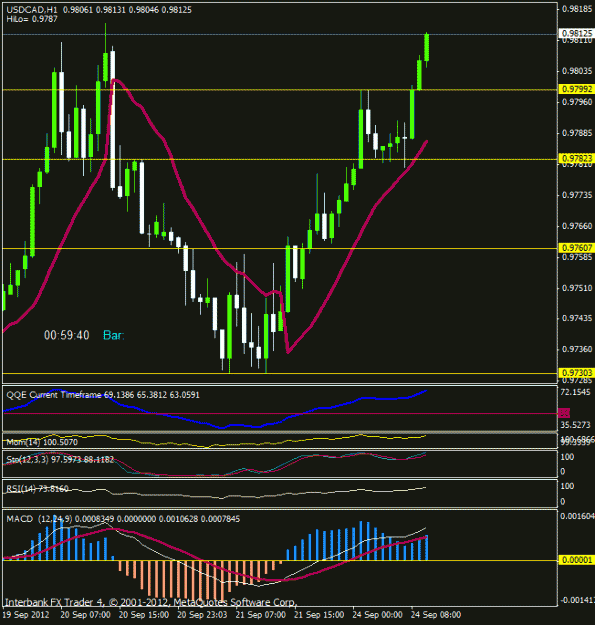Viewport: 595px width, 625px height.
Task: Click the QQE scale value 72.1545
Action: coord(575,392)
